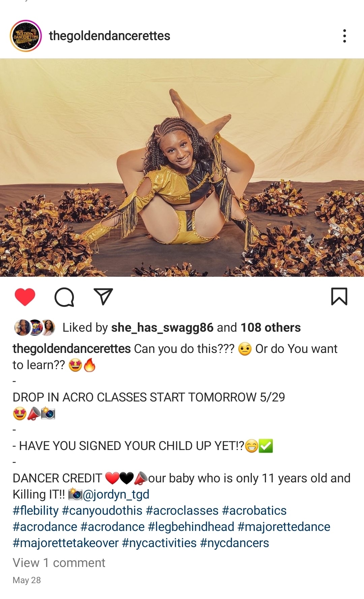This screenshot has height=599, width=364.
Task: Open the #nycdancers hashtag
Action: [235, 543]
